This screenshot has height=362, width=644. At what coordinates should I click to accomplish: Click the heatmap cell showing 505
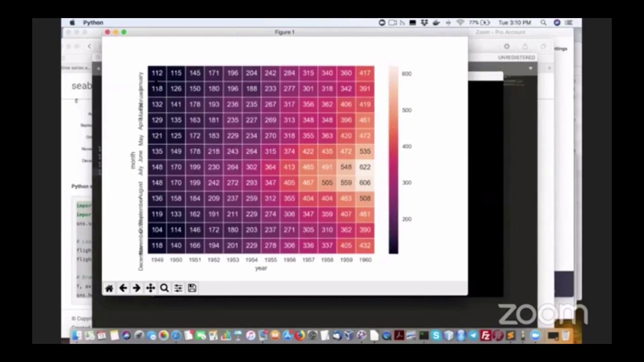327,183
